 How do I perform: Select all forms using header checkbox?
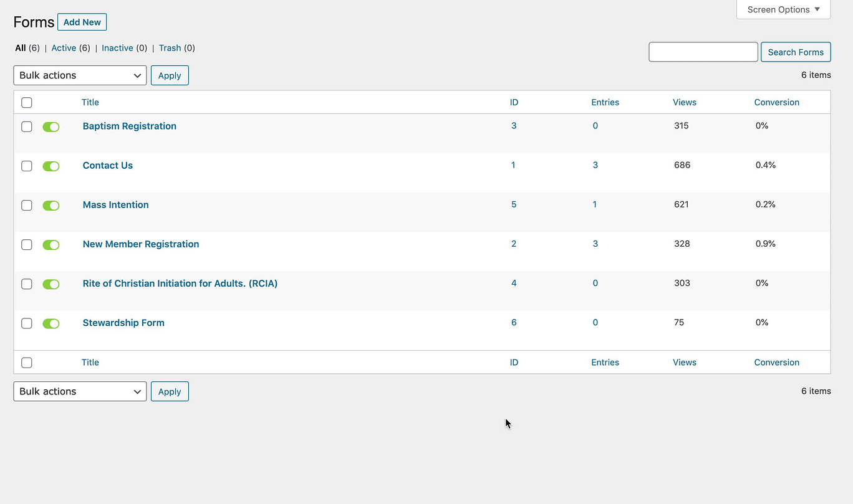(x=27, y=103)
